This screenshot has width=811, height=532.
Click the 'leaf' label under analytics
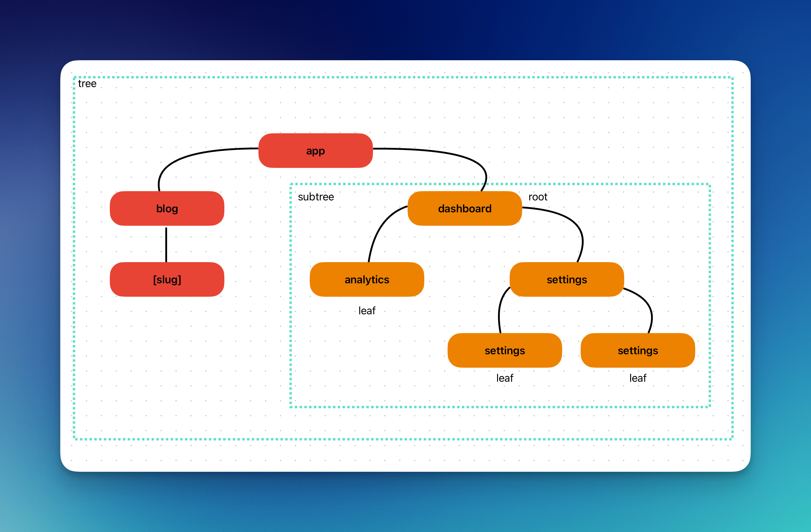pos(367,311)
